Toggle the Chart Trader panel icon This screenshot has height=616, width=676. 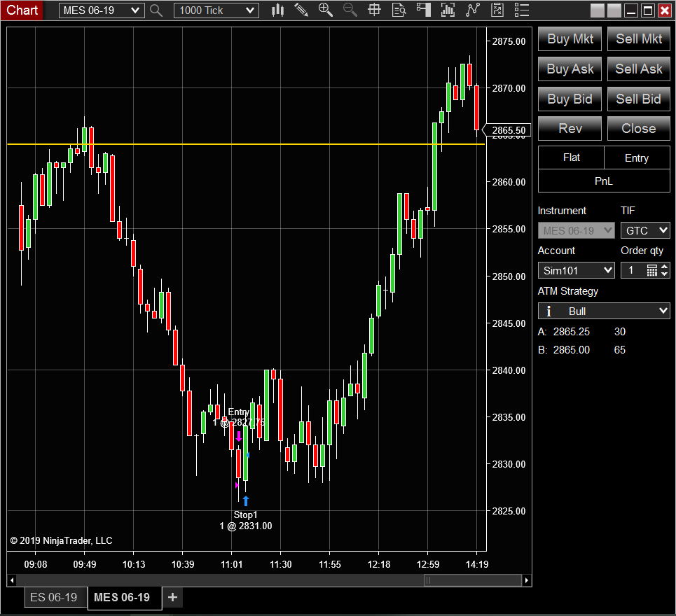coord(423,10)
